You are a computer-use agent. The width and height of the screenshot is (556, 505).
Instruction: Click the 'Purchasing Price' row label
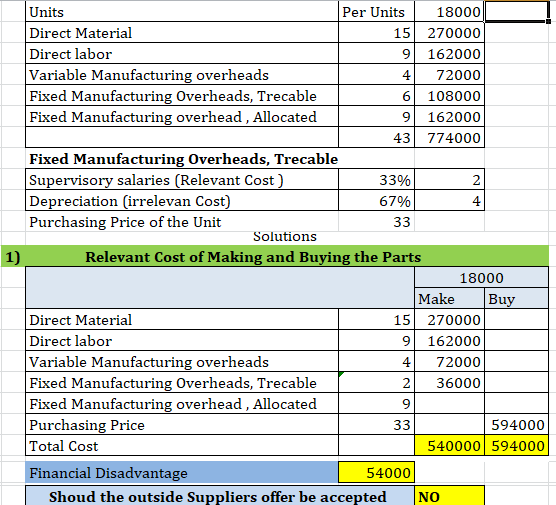(x=182, y=424)
